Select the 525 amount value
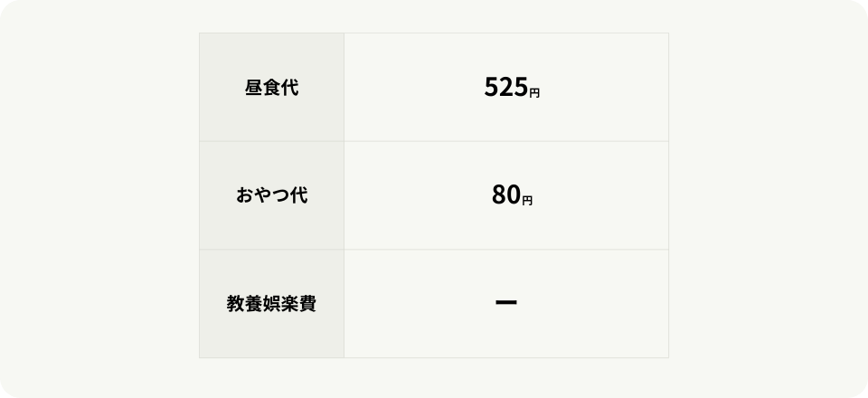Image resolution: width=868 pixels, height=398 pixels. (505, 87)
